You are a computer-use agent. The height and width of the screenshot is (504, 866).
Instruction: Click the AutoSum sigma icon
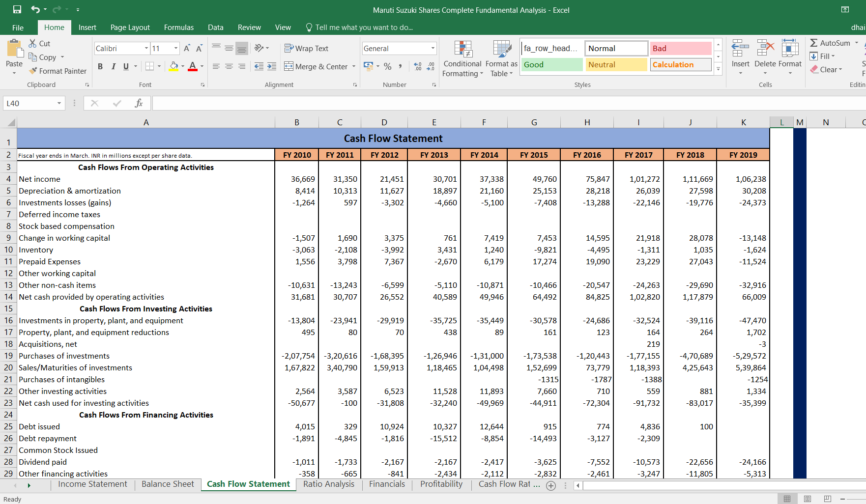[814, 43]
